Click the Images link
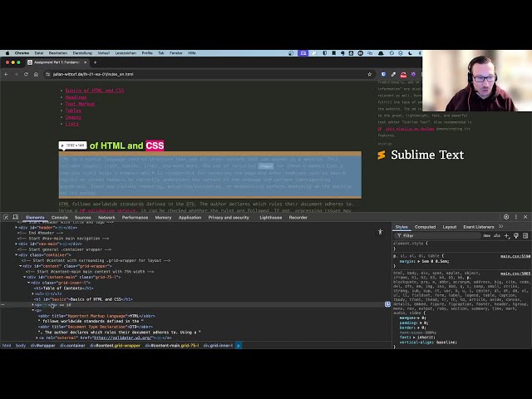Viewport: 532px width, 399px height. [x=73, y=117]
